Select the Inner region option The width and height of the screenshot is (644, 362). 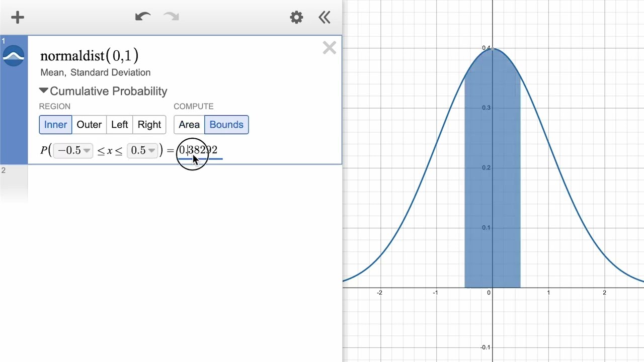point(55,125)
